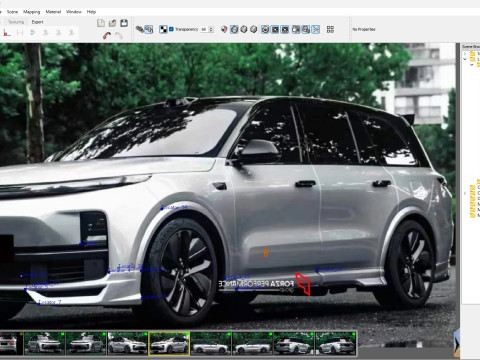The width and height of the screenshot is (480, 360).
Task: Toggle the Transparency checkbox
Action: pos(171,29)
